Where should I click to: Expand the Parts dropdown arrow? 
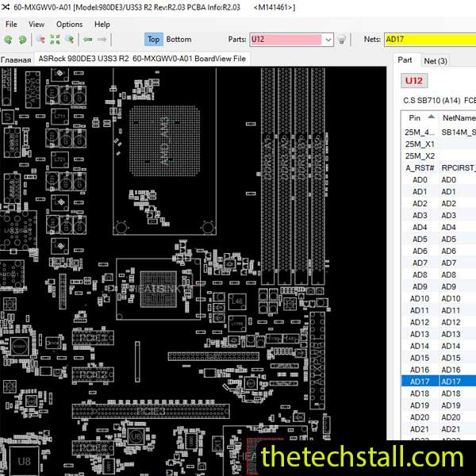[x=328, y=39]
